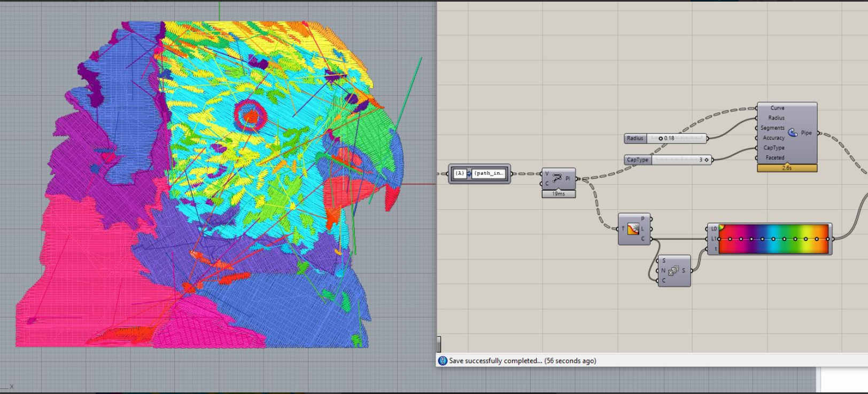Click the Tree Statistics component icon
Image resolution: width=868 pixels, height=394 pixels.
(x=633, y=229)
